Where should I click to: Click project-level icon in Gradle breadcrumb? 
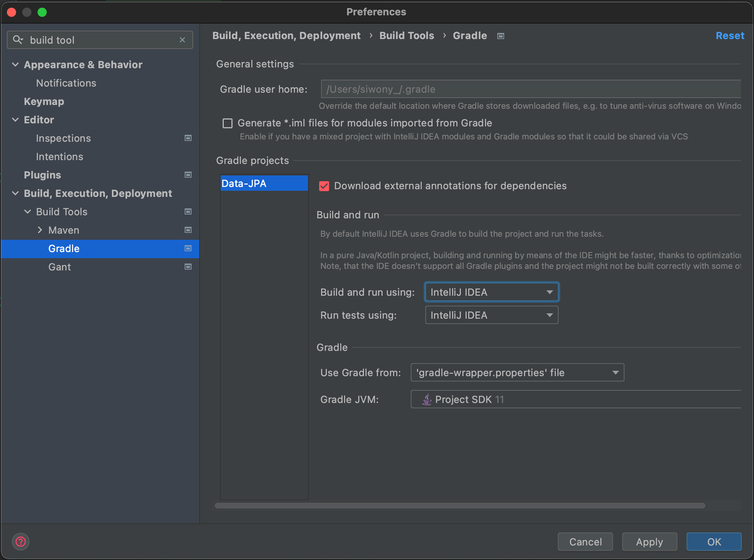click(x=501, y=36)
